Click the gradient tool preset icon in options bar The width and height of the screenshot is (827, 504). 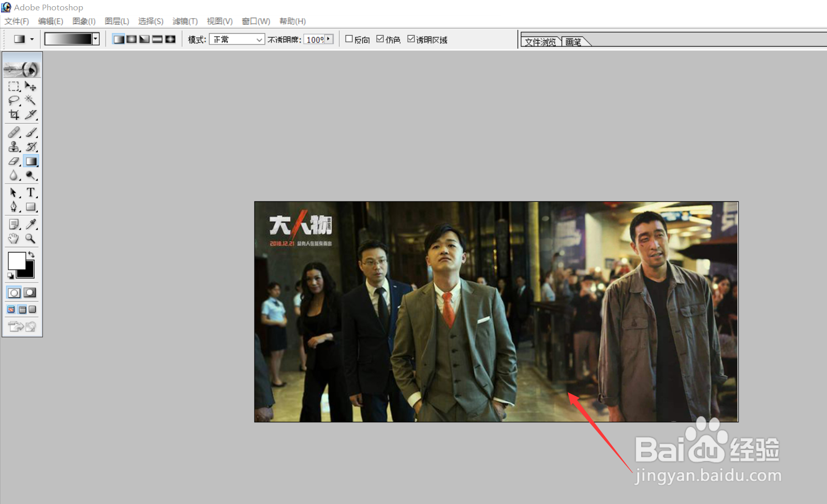point(20,39)
